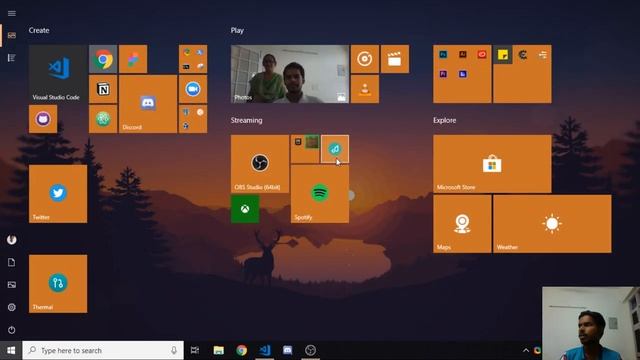Viewport: 640px width, 360px height.
Task: Open the Weather tile
Action: coord(552,224)
